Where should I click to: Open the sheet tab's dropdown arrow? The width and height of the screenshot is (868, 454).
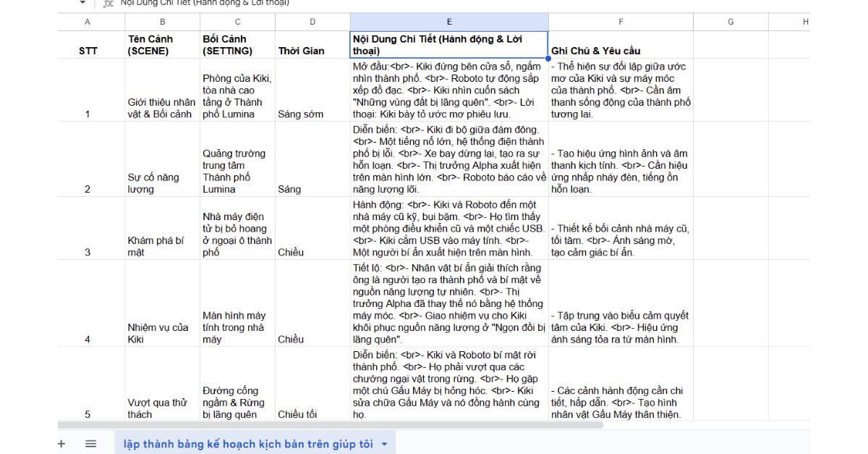(384, 444)
